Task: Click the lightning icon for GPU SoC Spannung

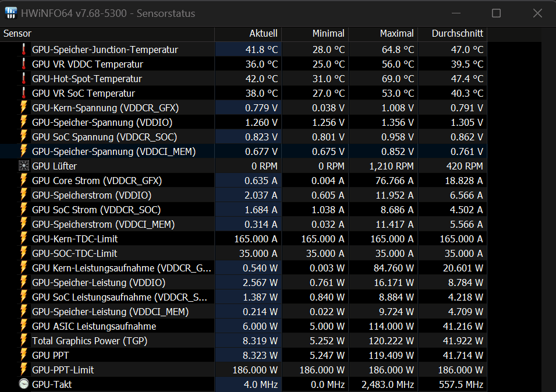Action: click(x=24, y=136)
